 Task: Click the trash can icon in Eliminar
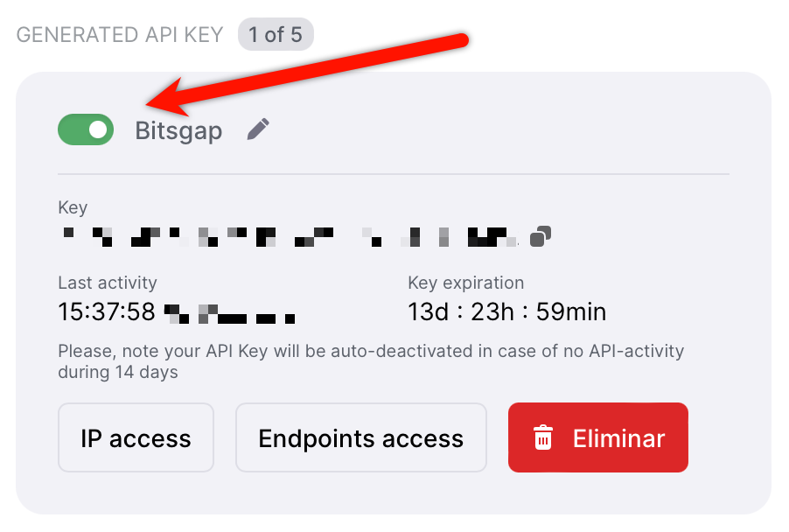point(543,437)
